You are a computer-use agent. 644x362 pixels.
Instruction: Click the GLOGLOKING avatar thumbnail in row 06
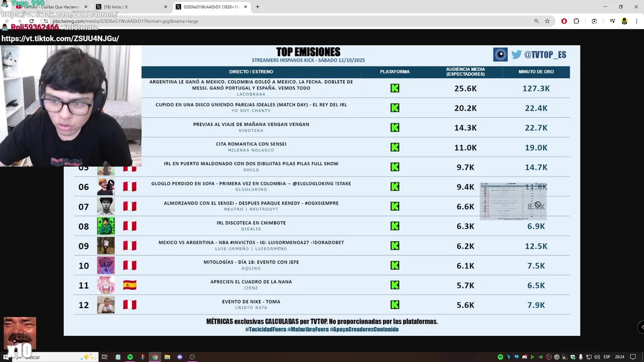[106, 187]
